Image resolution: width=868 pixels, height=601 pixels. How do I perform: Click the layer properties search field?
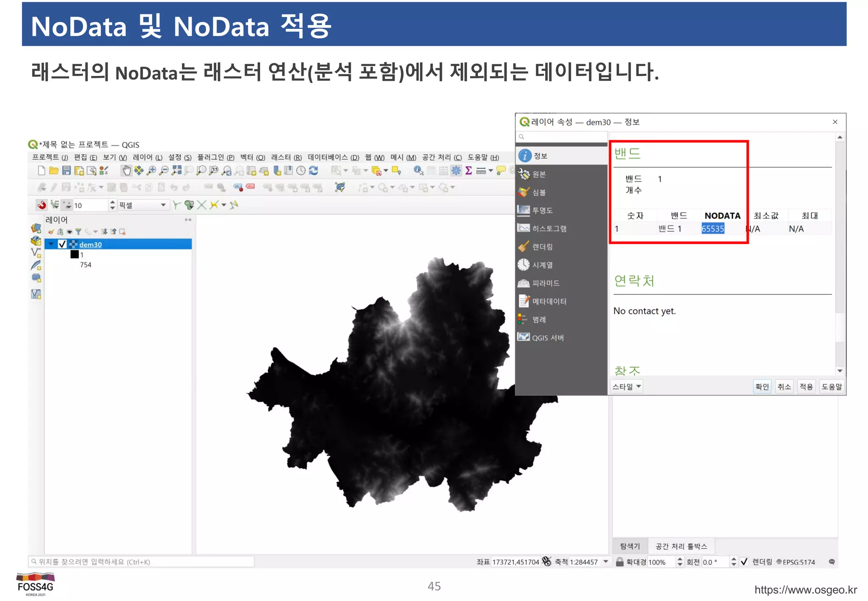click(x=562, y=137)
